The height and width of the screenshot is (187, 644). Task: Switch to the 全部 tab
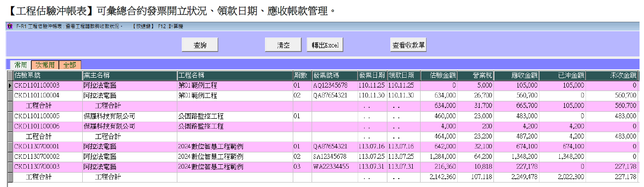coord(70,65)
